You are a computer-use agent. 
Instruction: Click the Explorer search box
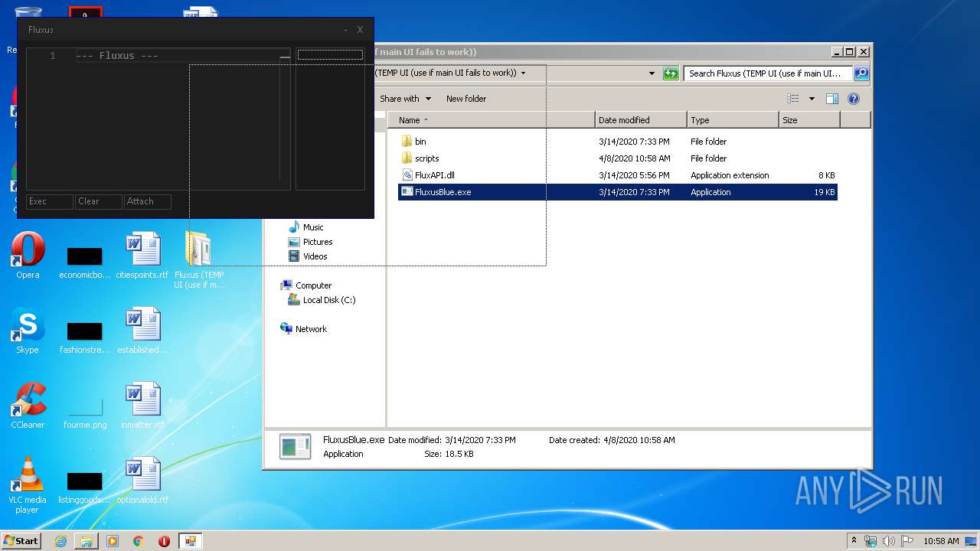pyautogui.click(x=768, y=73)
